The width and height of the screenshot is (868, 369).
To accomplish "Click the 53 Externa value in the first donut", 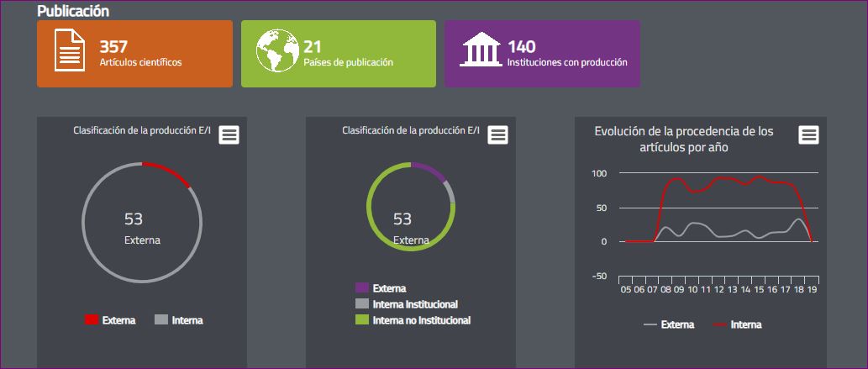I will [x=142, y=229].
